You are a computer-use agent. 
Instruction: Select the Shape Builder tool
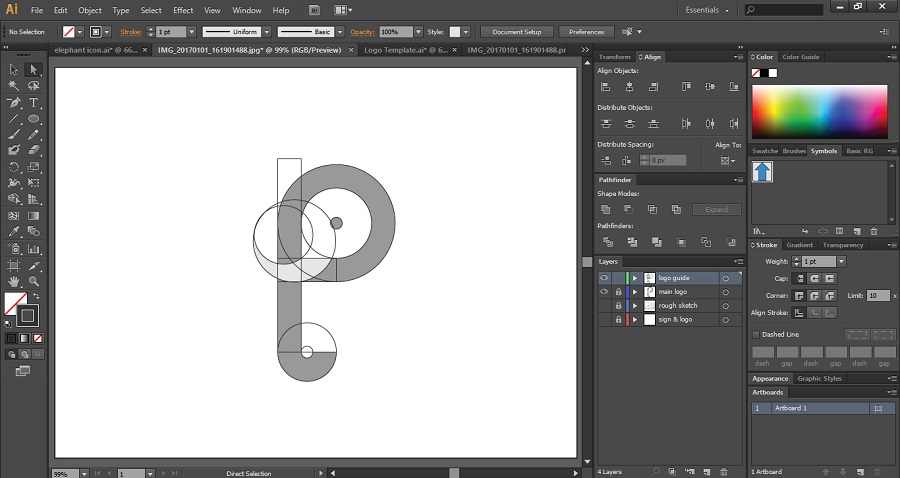pyautogui.click(x=14, y=199)
